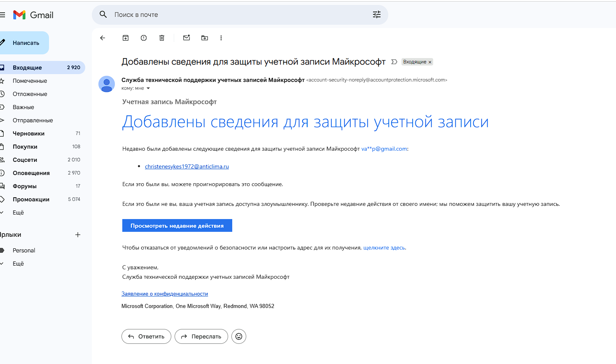The width and height of the screenshot is (616, 364).
Task: Follow the 'щелкните здесь' link
Action: point(384,247)
